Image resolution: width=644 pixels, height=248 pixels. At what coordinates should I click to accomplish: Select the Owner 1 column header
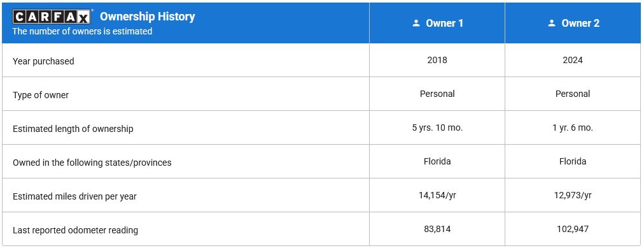(x=437, y=23)
